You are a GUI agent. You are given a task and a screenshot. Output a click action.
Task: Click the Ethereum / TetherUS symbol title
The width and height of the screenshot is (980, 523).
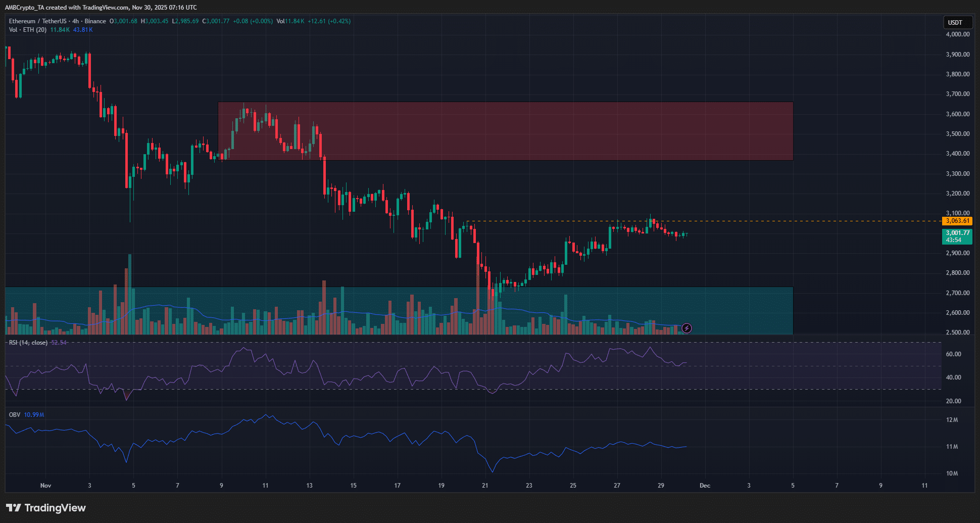pos(37,21)
